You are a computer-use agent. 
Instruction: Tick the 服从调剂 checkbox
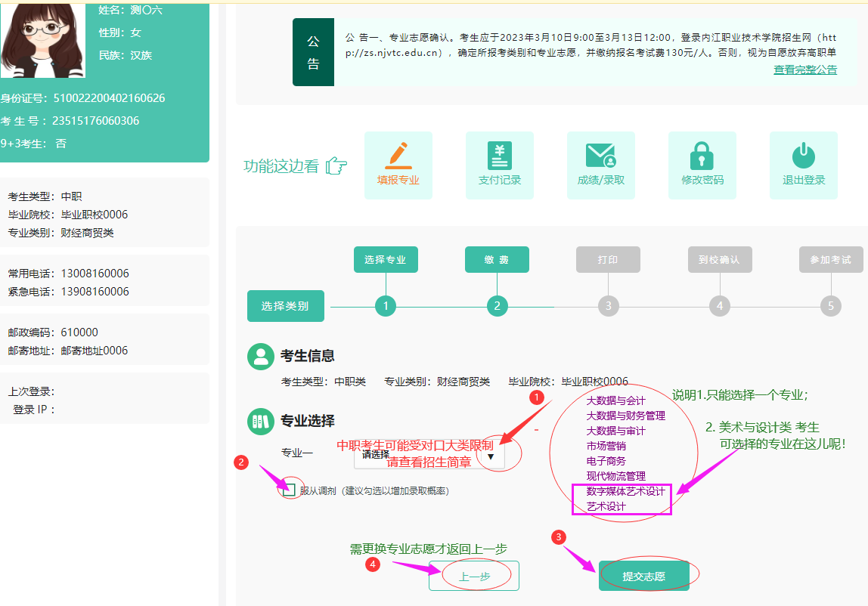(x=288, y=490)
